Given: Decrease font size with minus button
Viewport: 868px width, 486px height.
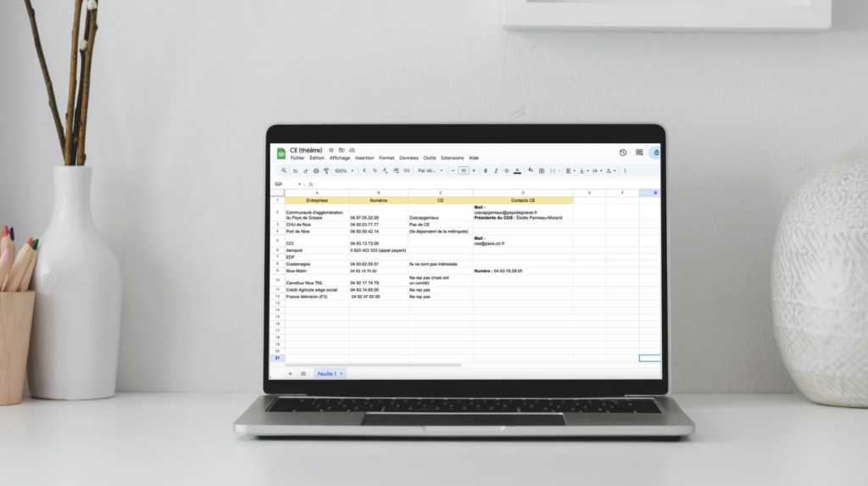Looking at the screenshot, I should [x=453, y=170].
